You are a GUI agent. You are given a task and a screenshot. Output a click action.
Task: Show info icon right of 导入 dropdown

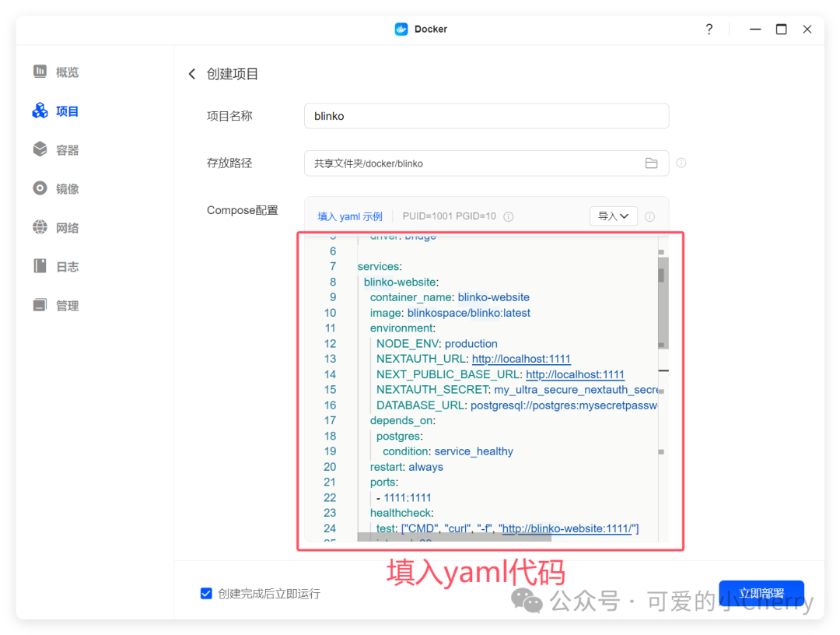coord(649,216)
